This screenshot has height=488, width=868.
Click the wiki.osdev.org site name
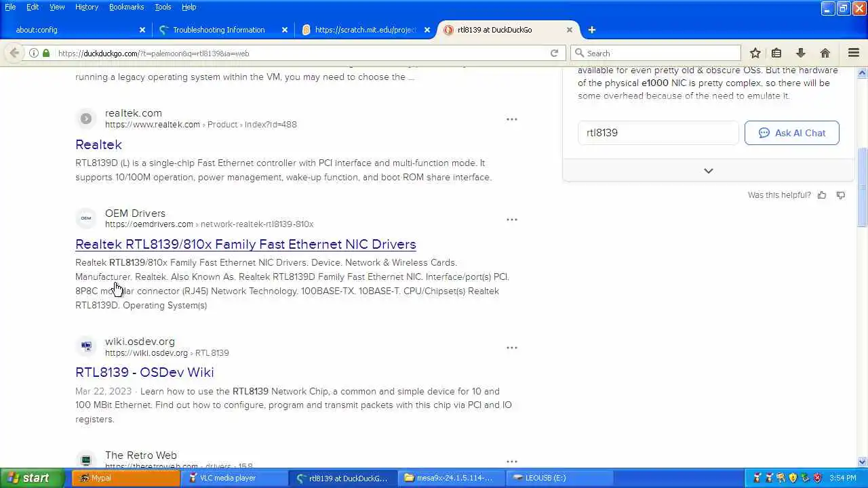point(140,341)
